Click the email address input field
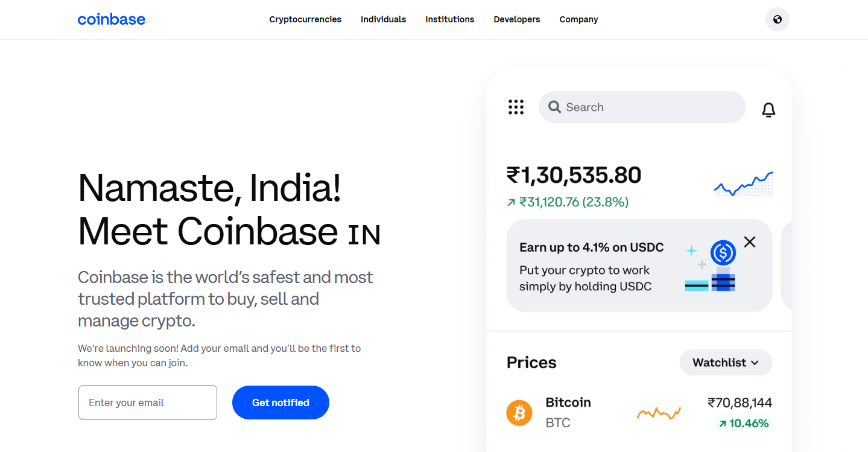Screen dimensions: 868x452 tap(147, 403)
